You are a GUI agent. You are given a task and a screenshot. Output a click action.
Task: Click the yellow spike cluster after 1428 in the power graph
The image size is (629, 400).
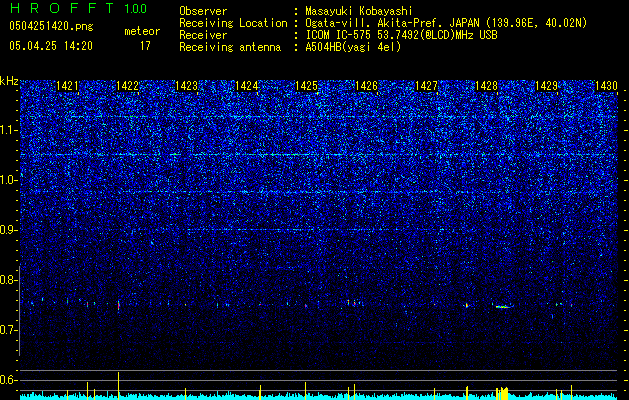click(502, 393)
